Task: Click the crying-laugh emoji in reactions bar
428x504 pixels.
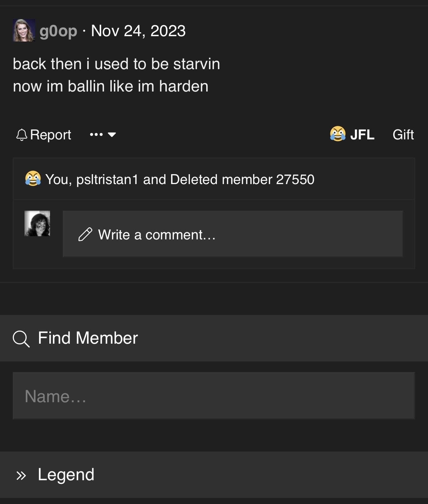Action: (x=33, y=179)
